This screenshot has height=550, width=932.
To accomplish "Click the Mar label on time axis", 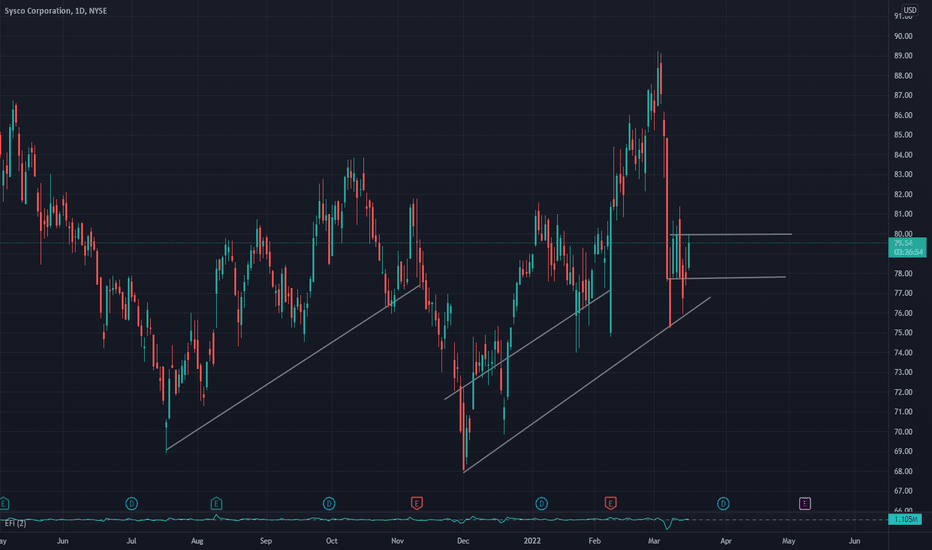I will click(654, 541).
